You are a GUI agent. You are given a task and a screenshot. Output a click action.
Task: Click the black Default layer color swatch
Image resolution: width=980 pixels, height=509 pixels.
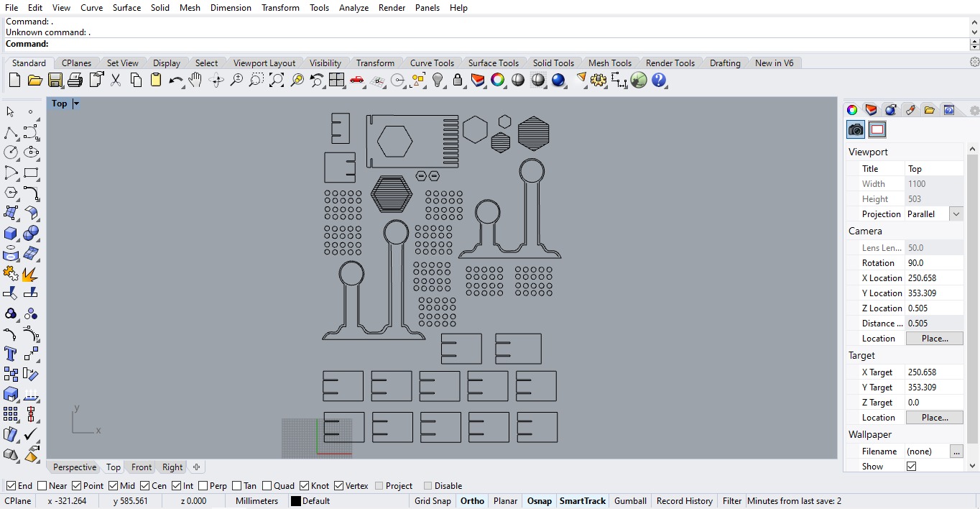[x=295, y=501]
